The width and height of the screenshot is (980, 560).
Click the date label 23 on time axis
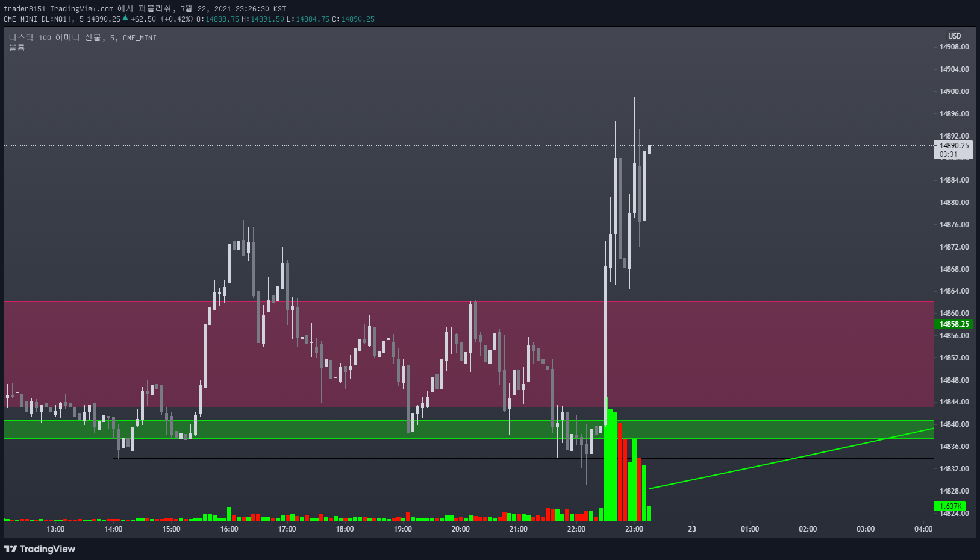691,529
